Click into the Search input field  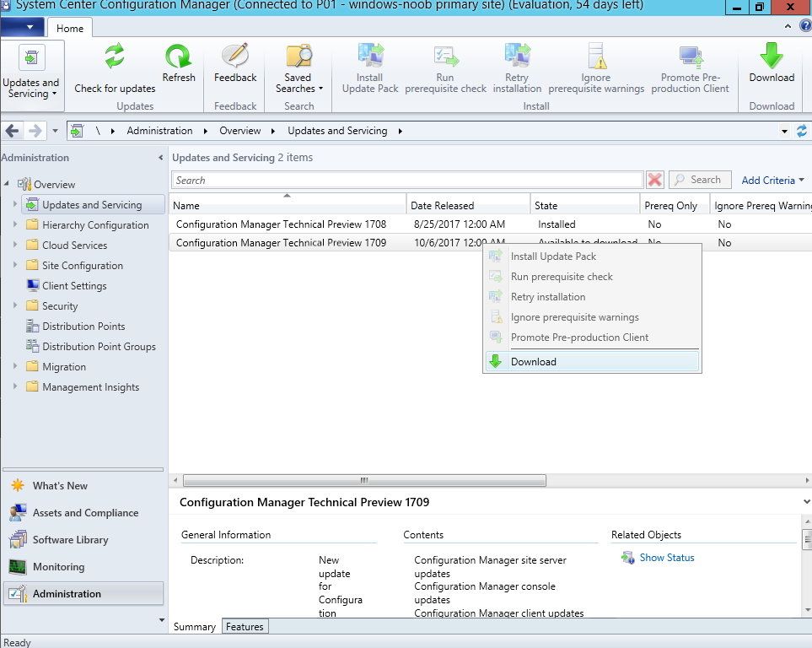click(x=407, y=180)
